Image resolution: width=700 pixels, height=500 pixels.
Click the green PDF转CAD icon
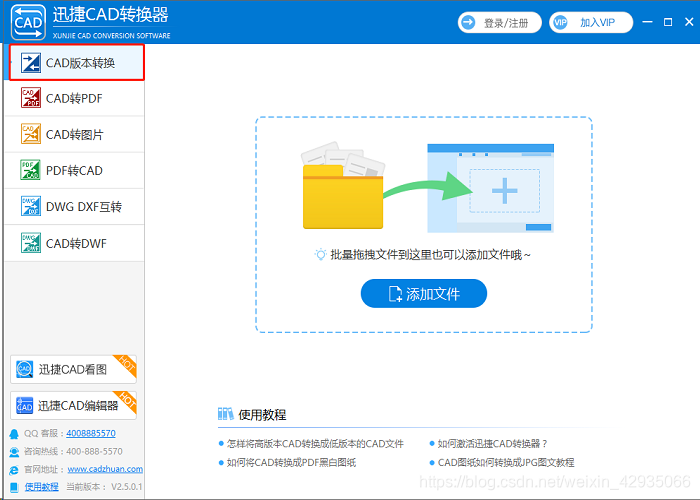[x=31, y=170]
